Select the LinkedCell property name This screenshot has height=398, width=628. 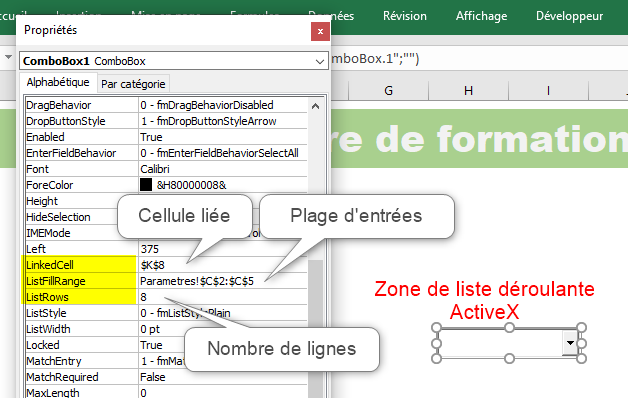coord(50,265)
